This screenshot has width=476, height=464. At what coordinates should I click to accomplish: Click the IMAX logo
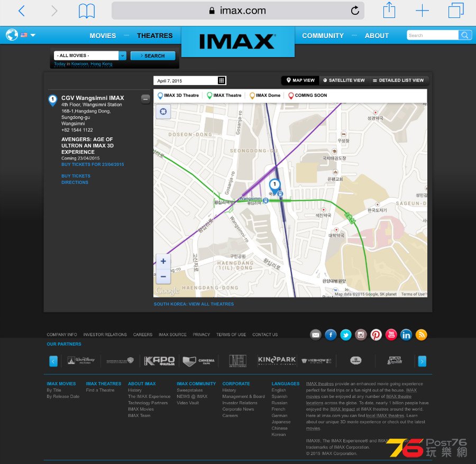(x=237, y=42)
